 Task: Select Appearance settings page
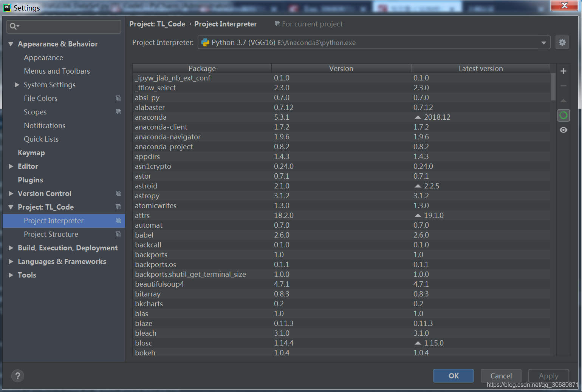[x=43, y=57]
